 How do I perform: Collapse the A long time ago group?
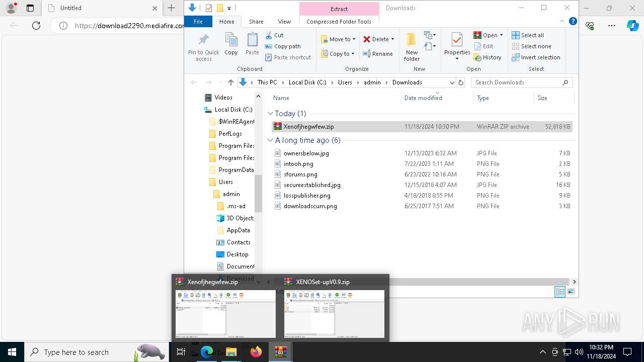pos(270,140)
